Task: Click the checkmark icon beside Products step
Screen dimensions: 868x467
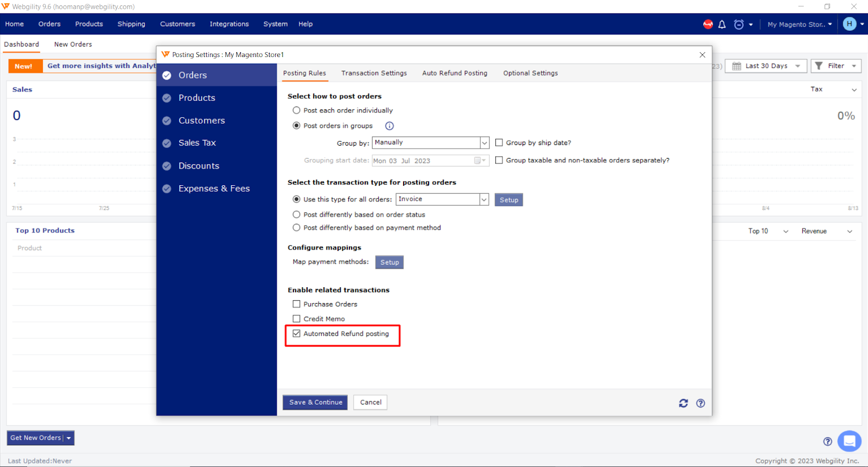Action: (x=167, y=98)
